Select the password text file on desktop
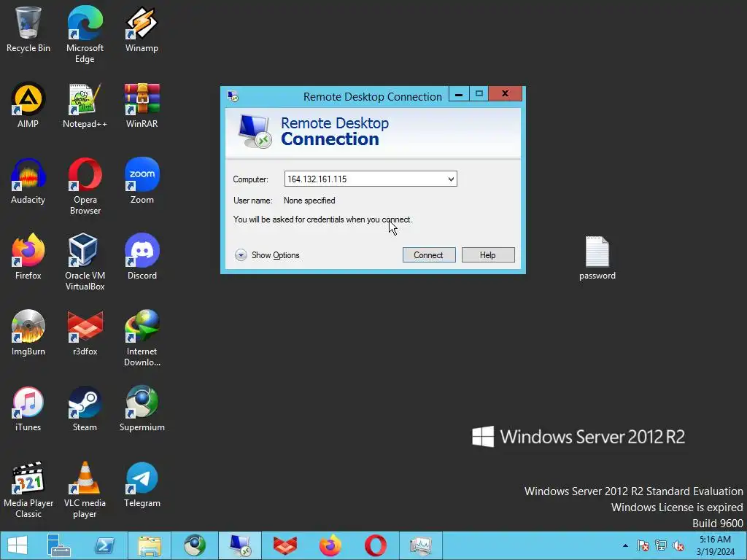747x560 pixels. pyautogui.click(x=597, y=257)
